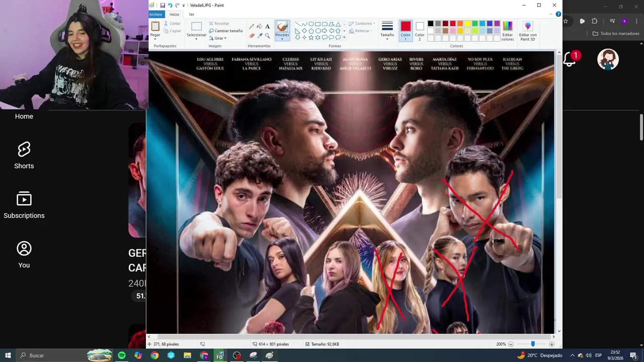
Task: Choose the oval shape in Formas gallery
Action: tap(311, 24)
